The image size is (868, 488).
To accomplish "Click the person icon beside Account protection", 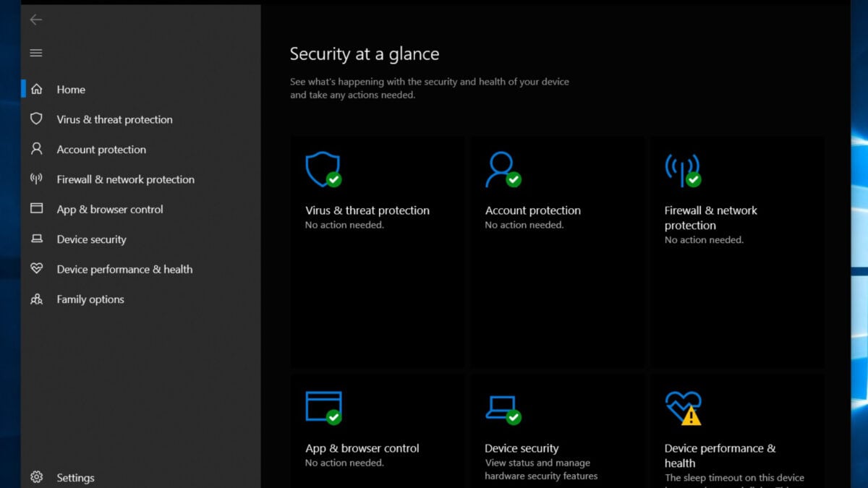I will pos(36,149).
